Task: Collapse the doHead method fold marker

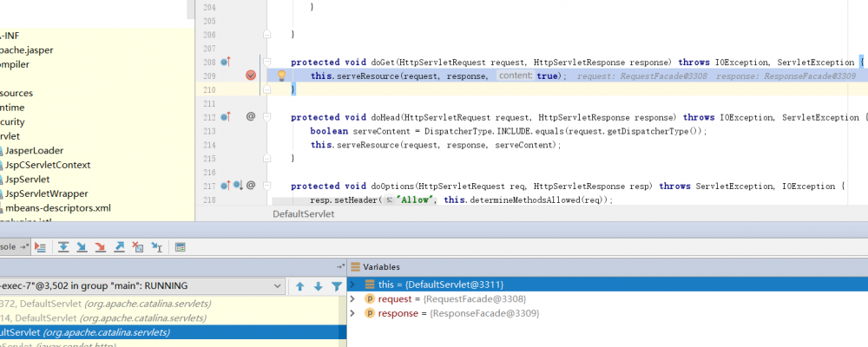Action: click(x=267, y=117)
